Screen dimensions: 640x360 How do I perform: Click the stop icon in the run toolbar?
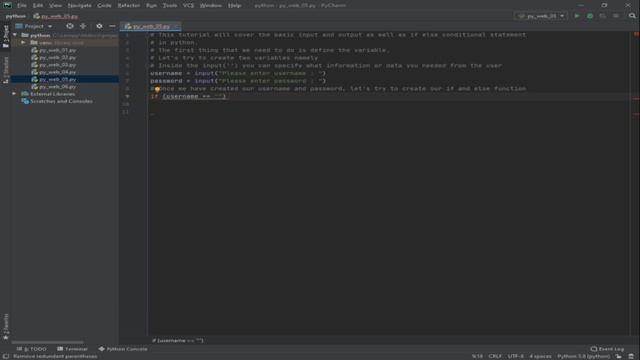616,16
